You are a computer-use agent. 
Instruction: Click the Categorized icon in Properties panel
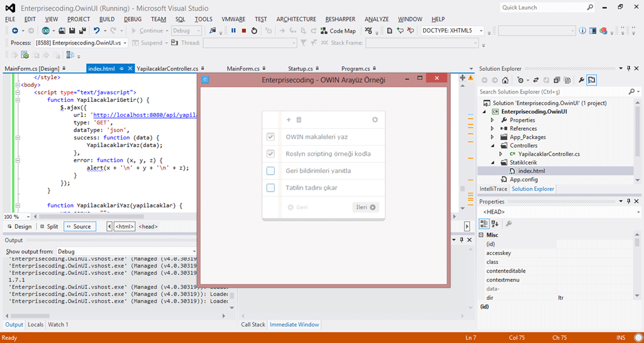(x=484, y=224)
